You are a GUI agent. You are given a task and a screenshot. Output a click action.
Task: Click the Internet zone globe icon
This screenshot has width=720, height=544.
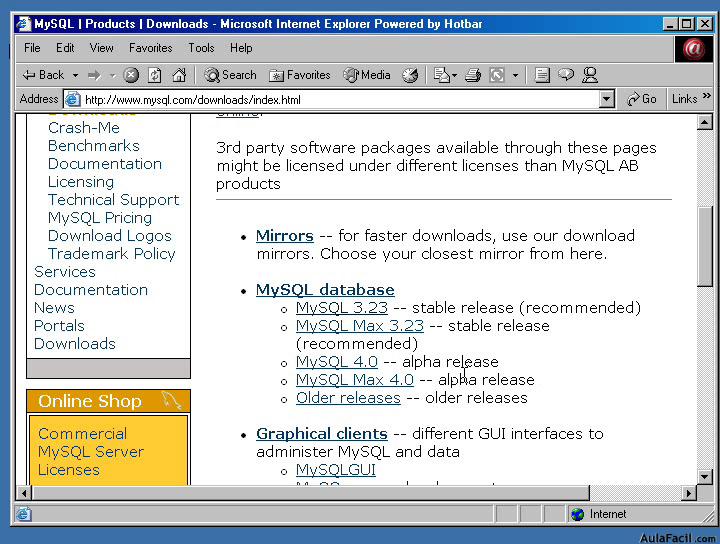click(577, 514)
